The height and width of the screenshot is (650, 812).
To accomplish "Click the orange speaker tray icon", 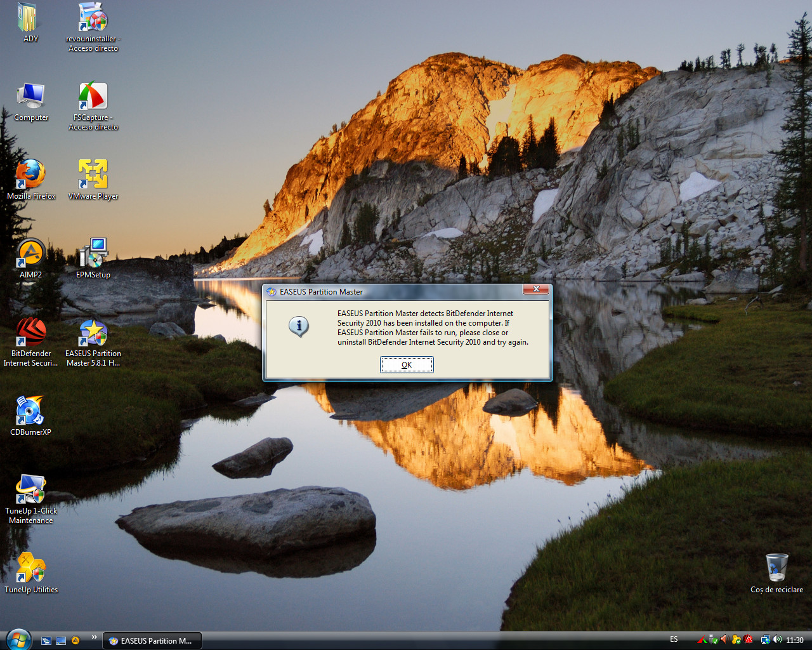I will [724, 640].
